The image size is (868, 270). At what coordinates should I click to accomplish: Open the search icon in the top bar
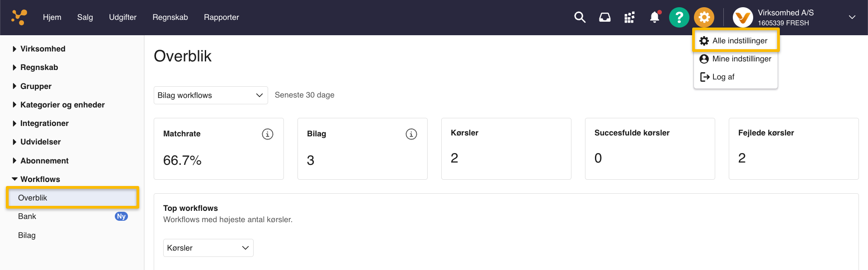580,17
